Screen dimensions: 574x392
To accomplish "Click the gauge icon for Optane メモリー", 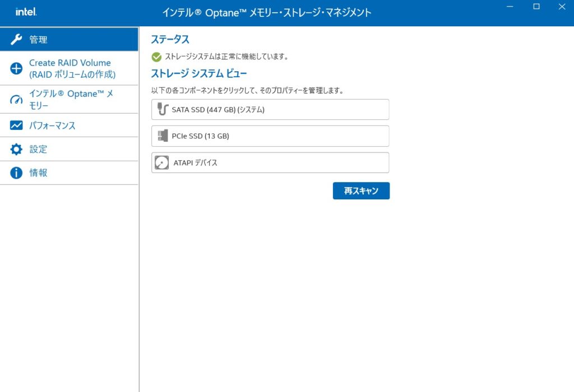I will click(16, 100).
